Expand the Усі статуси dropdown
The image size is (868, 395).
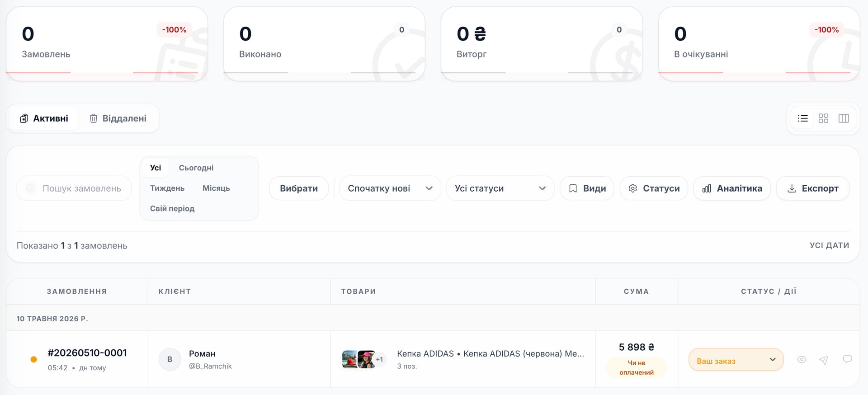500,188
